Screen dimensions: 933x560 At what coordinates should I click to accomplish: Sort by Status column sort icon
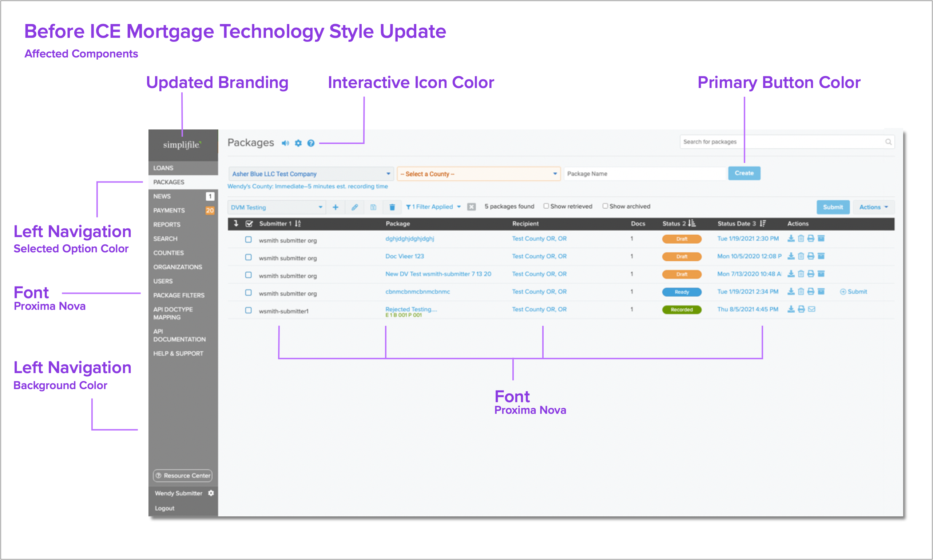[692, 223]
